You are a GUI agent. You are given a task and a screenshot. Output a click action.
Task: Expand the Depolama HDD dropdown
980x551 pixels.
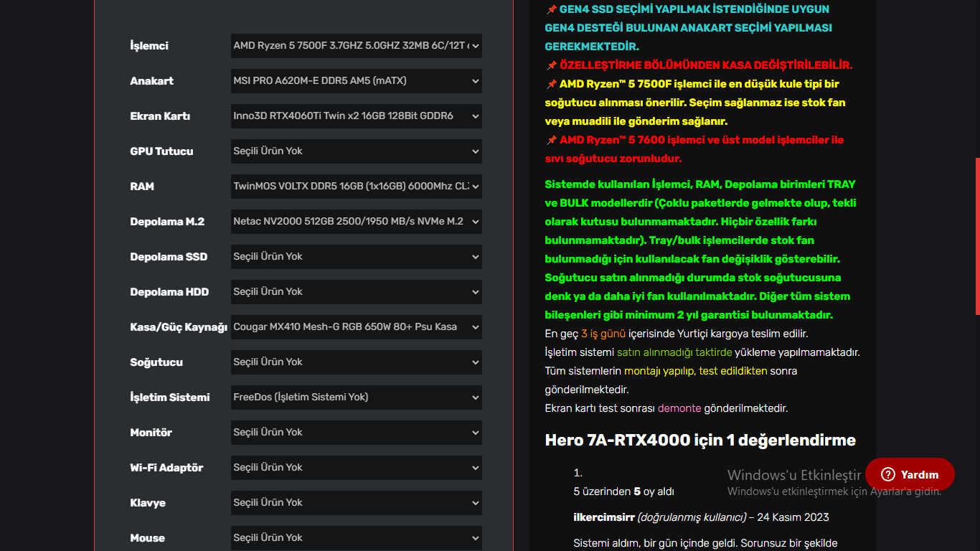(x=357, y=292)
